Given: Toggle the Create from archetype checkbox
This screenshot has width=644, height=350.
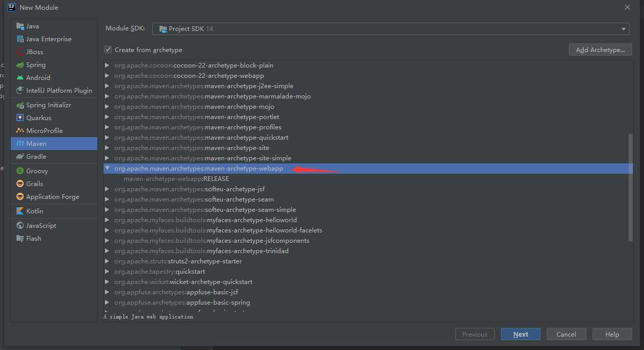Looking at the screenshot, I should coord(108,50).
